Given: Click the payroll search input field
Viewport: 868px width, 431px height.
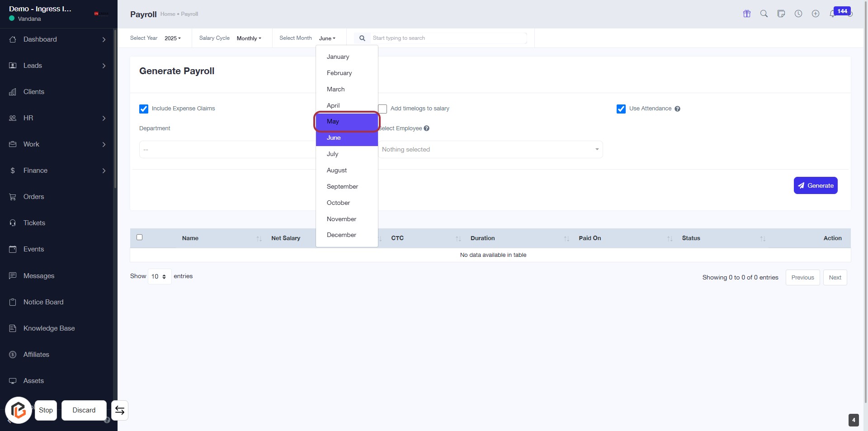Looking at the screenshot, I should click(x=448, y=38).
